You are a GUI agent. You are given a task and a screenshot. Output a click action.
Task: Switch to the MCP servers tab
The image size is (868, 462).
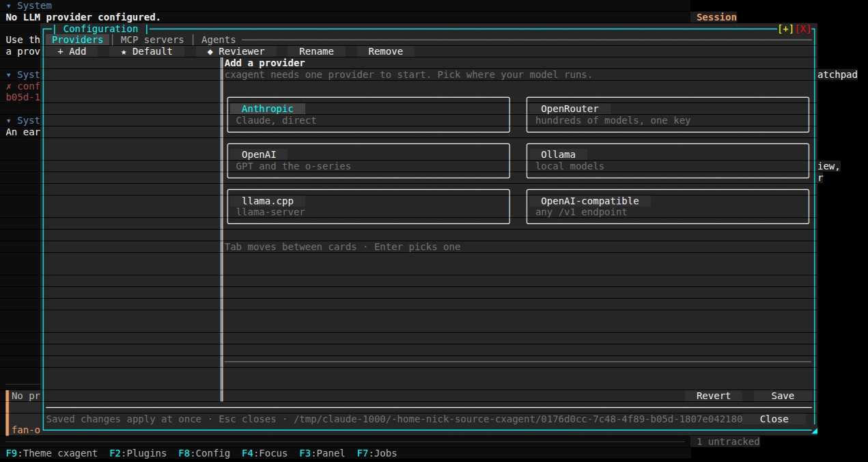[152, 40]
